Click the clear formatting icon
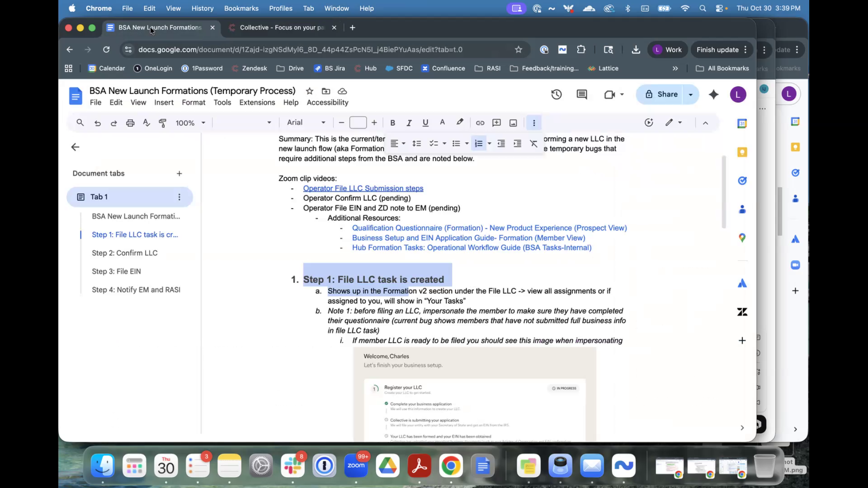Image resolution: width=868 pixels, height=488 pixels. pos(533,144)
